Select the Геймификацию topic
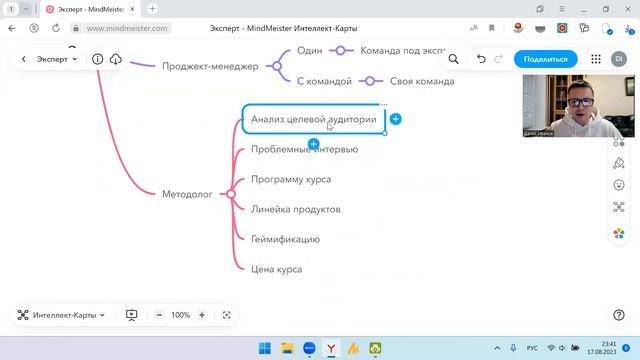The width and height of the screenshot is (640, 360). [x=285, y=239]
